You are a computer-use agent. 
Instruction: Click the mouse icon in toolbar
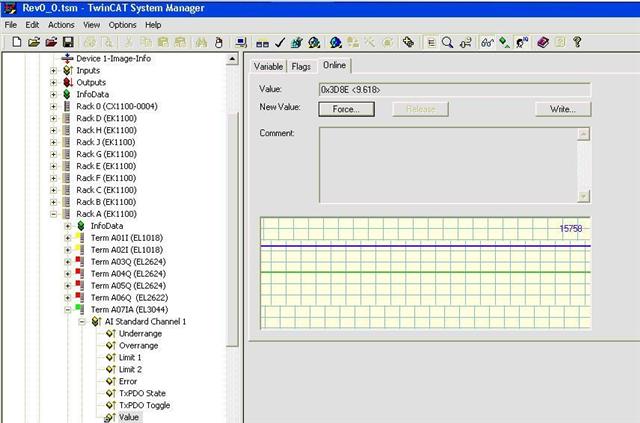[x=219, y=42]
